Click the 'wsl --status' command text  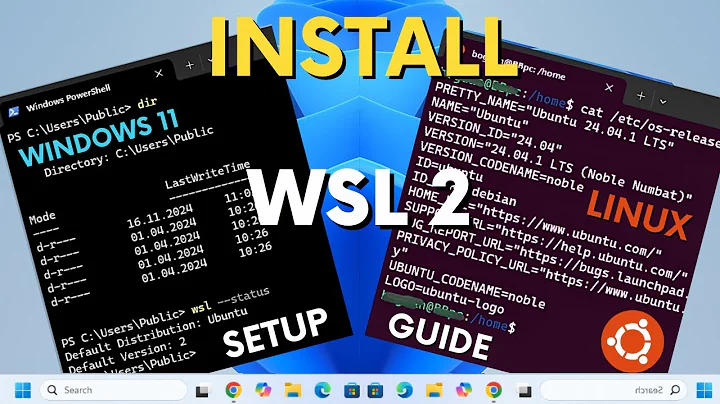click(x=231, y=300)
